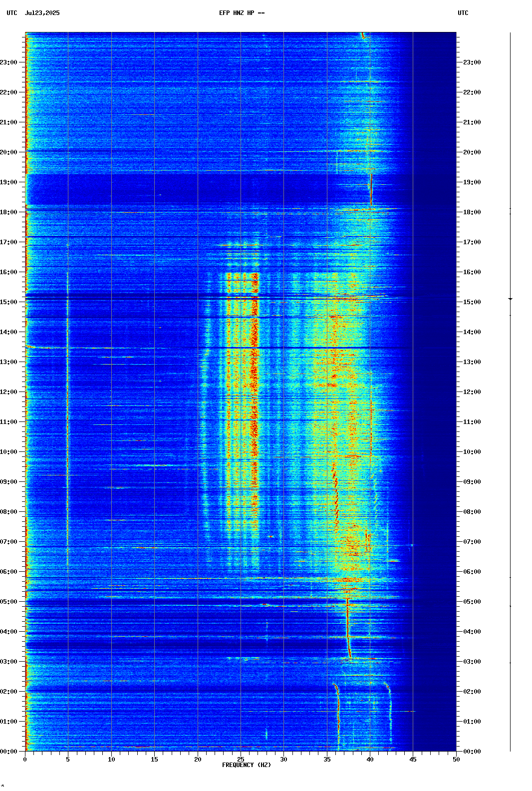Select 17:00 on the right time axis

[x=472, y=242]
